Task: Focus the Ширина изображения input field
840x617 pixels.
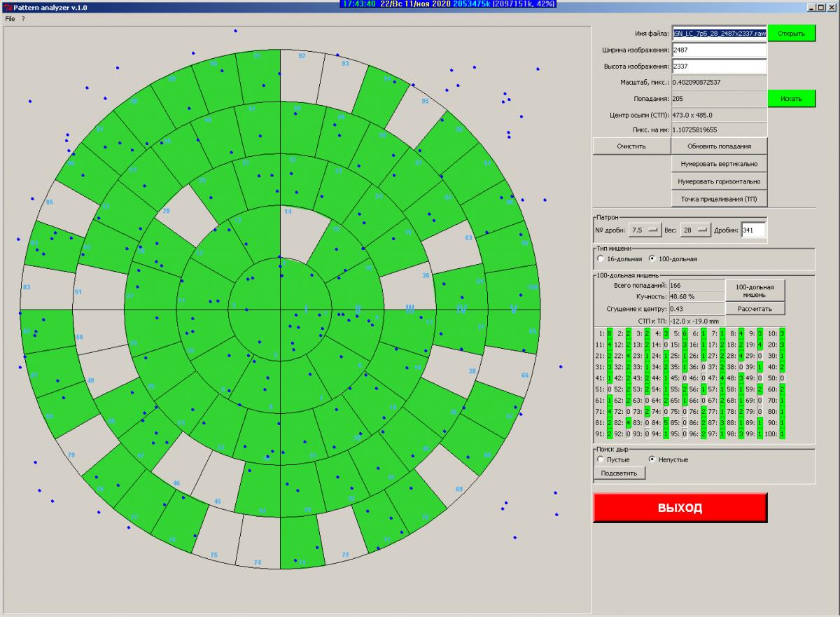Action: 719,50
